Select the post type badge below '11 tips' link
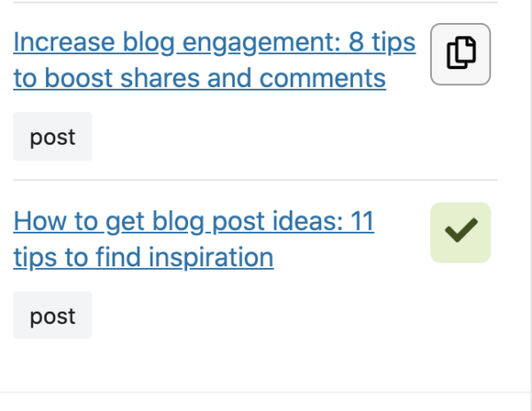This screenshot has width=532, height=411. 52,315
